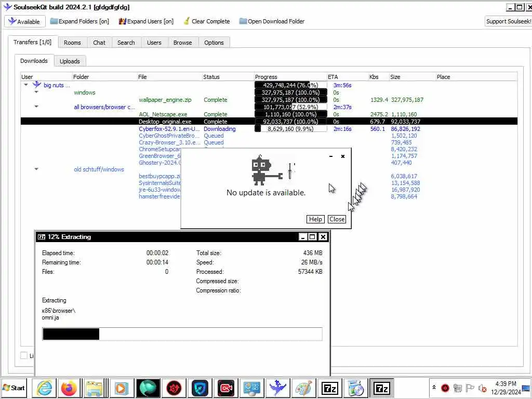Open Internet Explorer from taskbar
The image size is (532, 399).
(x=44, y=388)
